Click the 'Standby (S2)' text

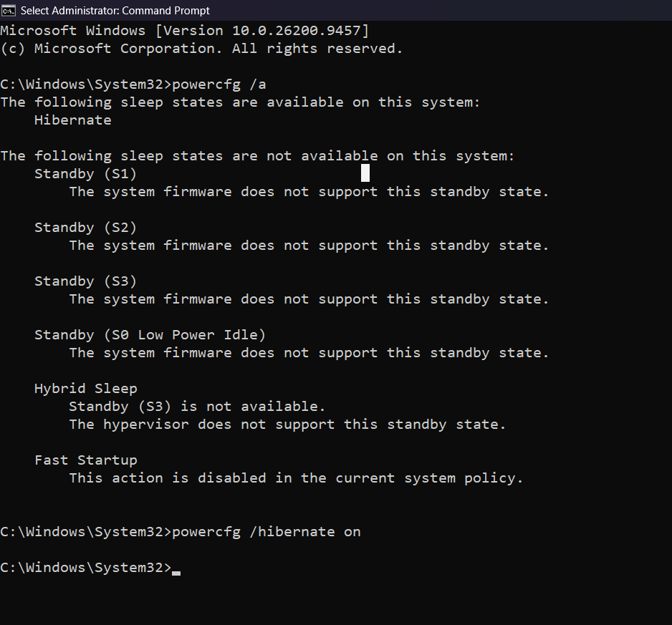86,228
